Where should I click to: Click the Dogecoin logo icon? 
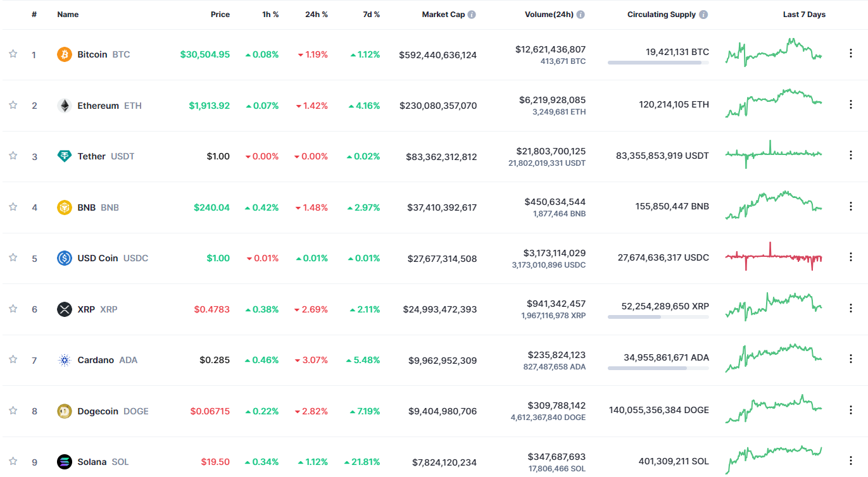point(63,411)
